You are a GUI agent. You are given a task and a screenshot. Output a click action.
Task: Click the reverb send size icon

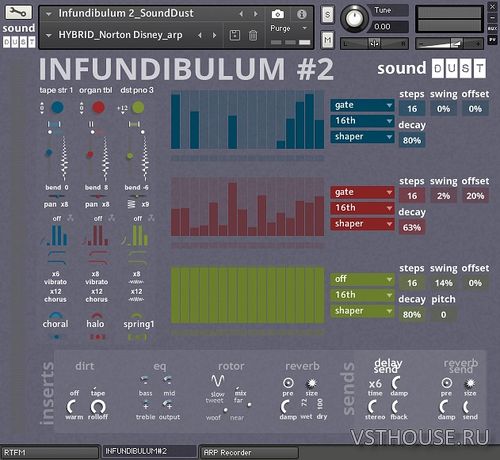(470, 383)
